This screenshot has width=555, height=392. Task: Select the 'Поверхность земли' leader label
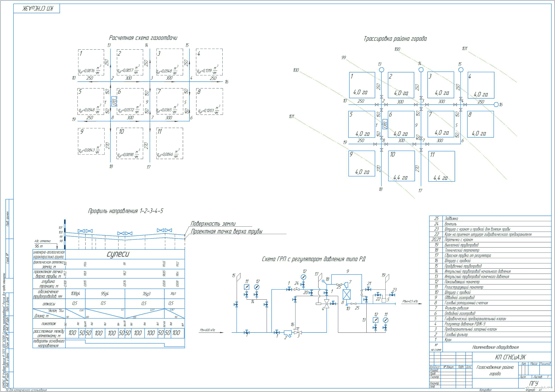213,224
